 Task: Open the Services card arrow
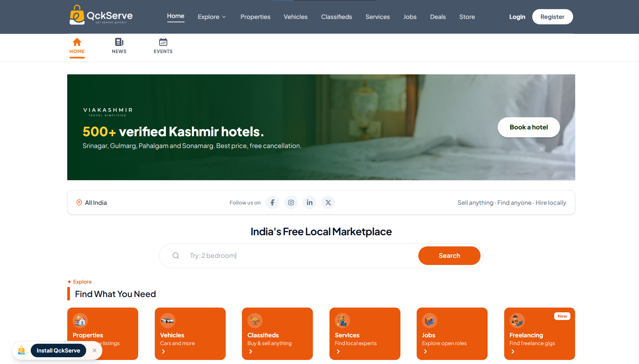click(x=338, y=351)
